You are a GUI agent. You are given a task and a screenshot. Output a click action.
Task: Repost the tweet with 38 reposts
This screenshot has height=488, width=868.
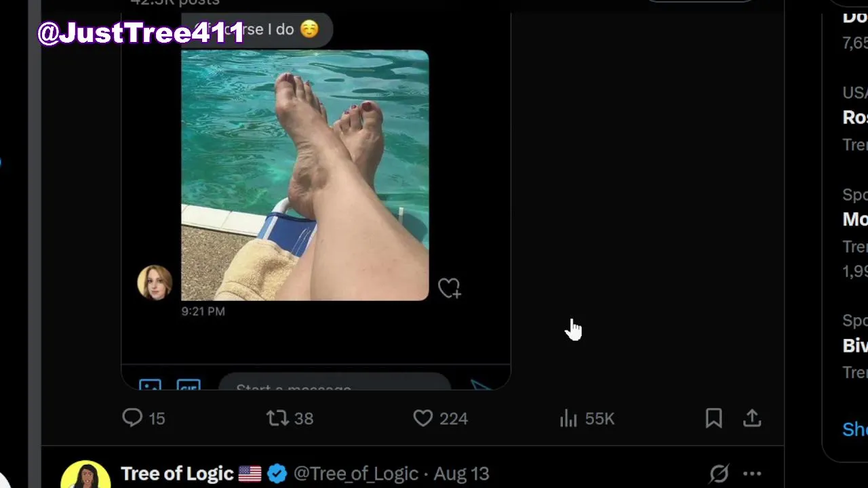pyautogui.click(x=277, y=418)
